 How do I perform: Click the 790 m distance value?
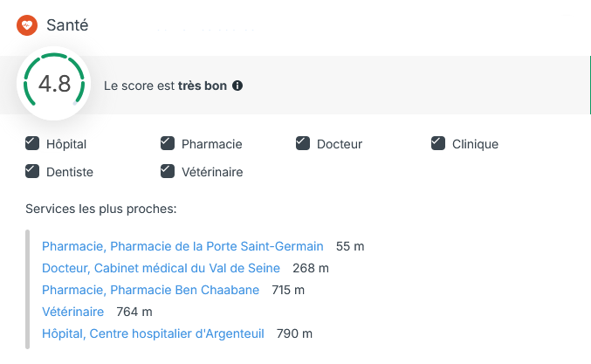pos(294,333)
